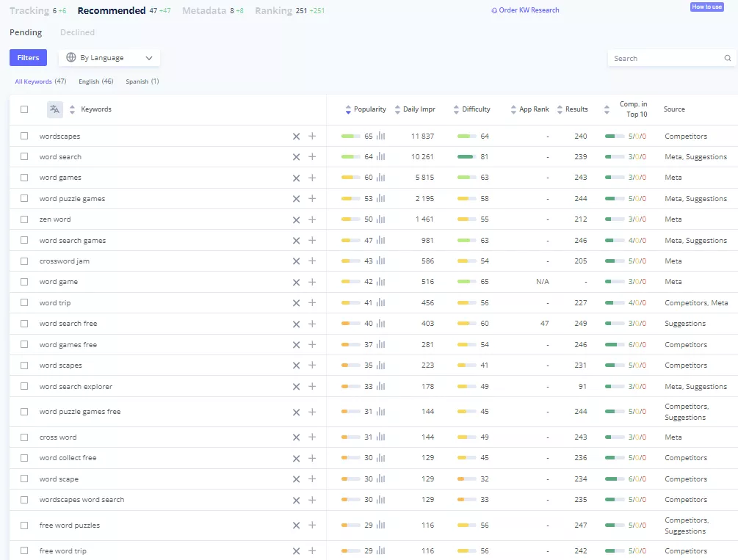Check the box for 'wordscapes' row
This screenshot has width=738, height=560.
coord(24,136)
